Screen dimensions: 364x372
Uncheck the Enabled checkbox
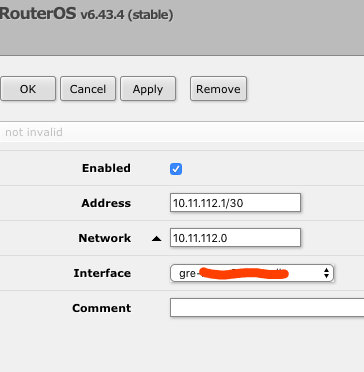click(x=176, y=169)
